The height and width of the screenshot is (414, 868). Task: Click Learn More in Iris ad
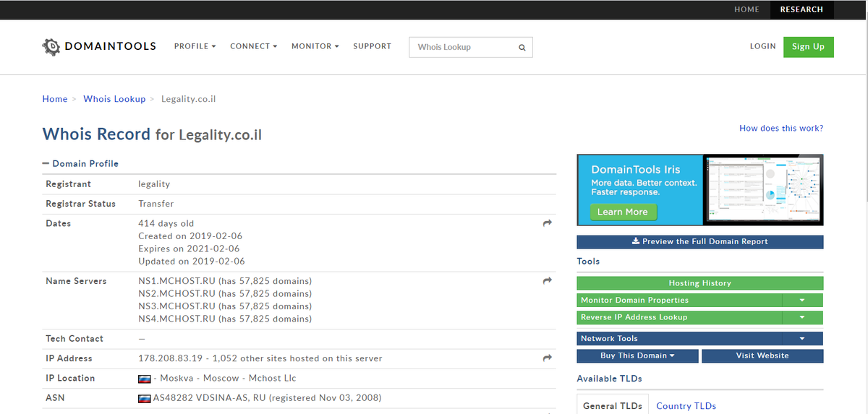pos(622,212)
